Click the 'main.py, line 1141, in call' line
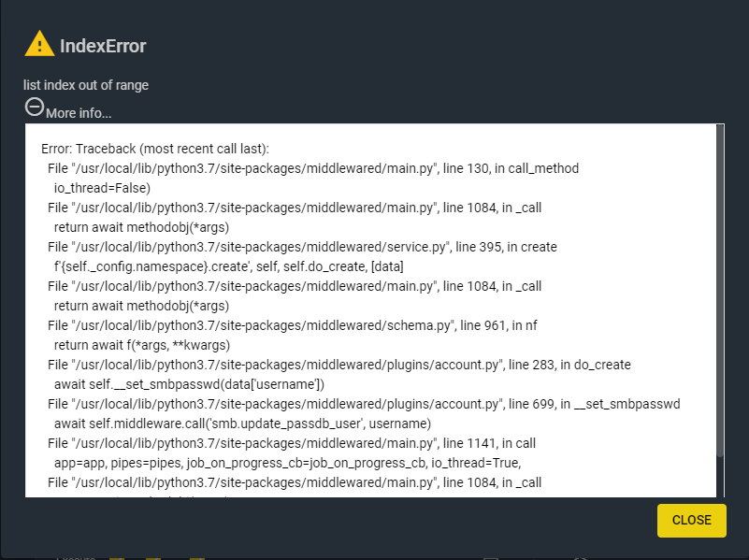749x560 pixels. tap(292, 443)
